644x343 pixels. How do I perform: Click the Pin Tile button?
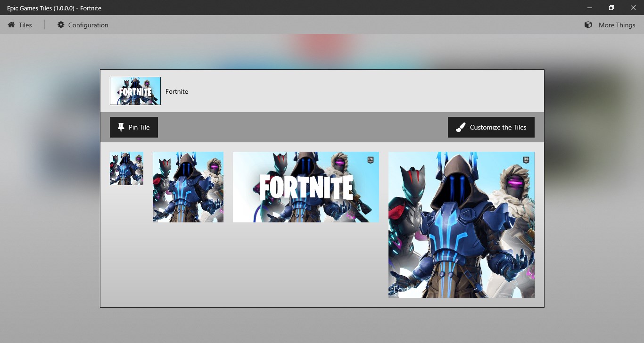coord(134,127)
